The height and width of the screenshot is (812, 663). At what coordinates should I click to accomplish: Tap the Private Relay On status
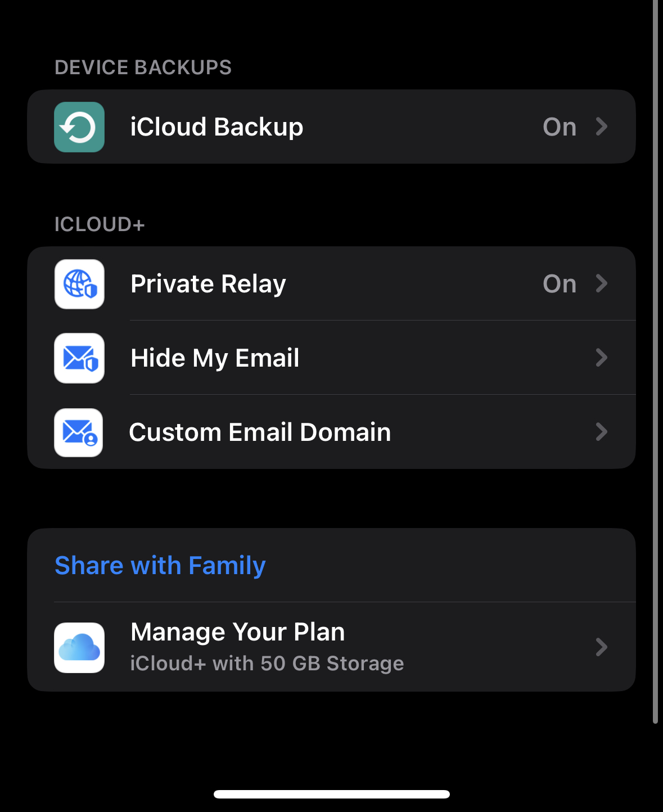pos(560,284)
